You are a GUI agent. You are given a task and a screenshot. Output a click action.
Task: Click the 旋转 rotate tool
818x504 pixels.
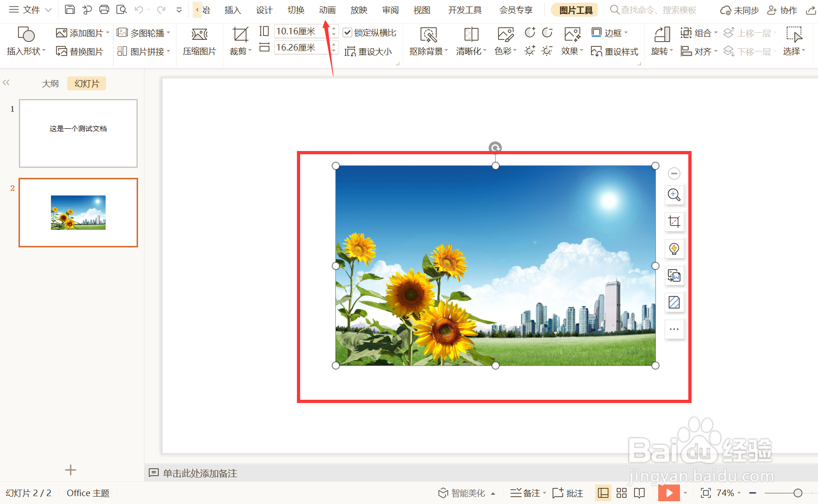coord(662,42)
